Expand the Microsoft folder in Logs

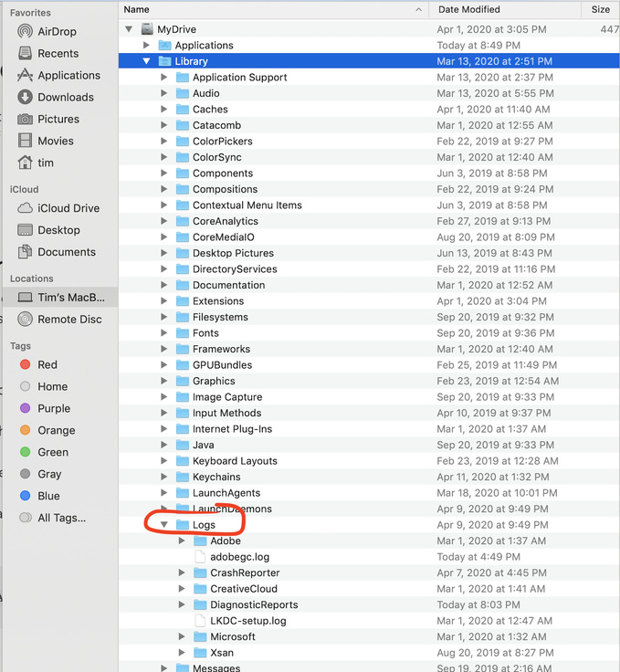click(x=182, y=636)
